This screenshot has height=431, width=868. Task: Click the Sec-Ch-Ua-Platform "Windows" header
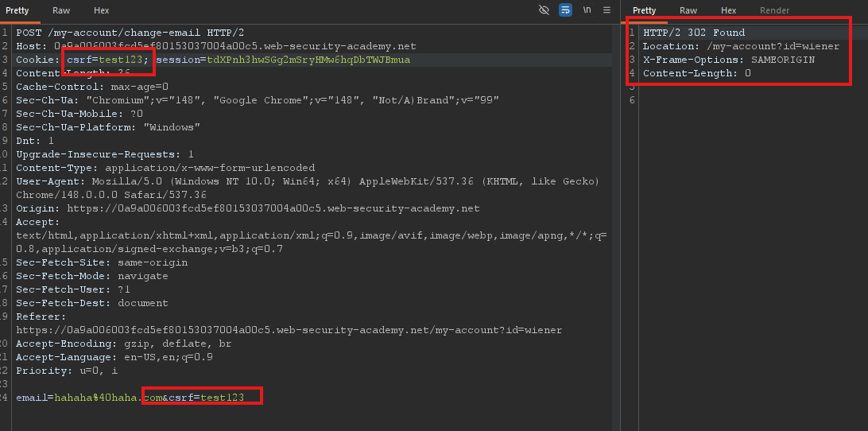pos(108,127)
